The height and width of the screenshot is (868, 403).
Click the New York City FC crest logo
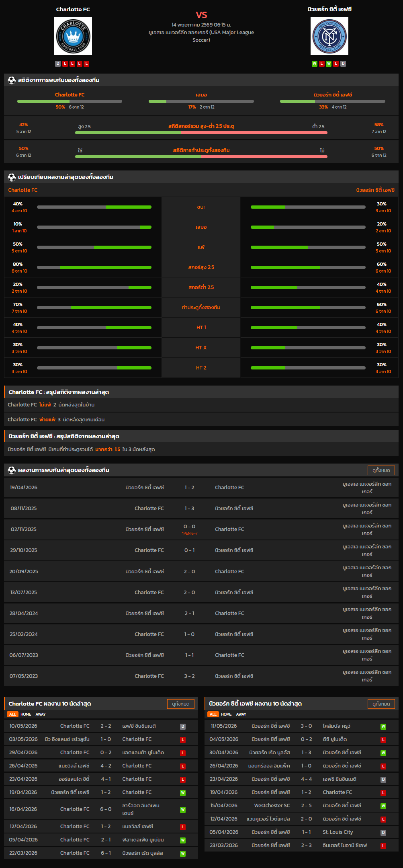coord(329,36)
